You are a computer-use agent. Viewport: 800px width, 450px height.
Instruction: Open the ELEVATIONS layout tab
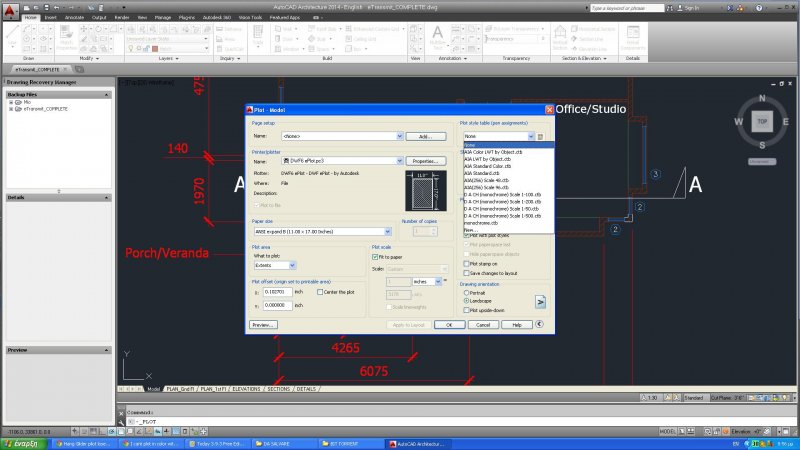coord(246,389)
